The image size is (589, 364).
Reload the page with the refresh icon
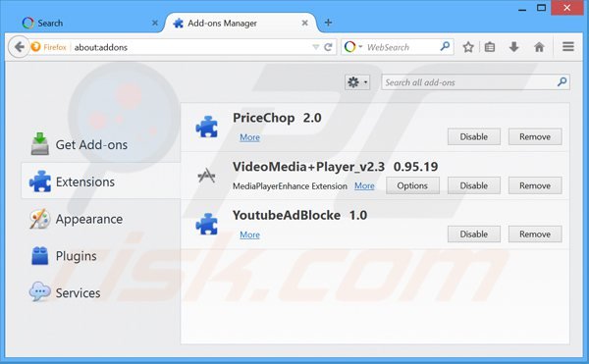328,47
